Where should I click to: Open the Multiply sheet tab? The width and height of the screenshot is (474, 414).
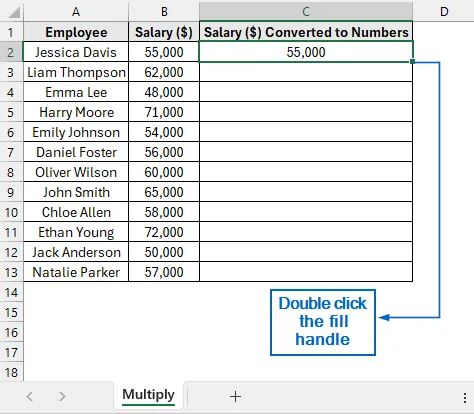pyautogui.click(x=149, y=395)
